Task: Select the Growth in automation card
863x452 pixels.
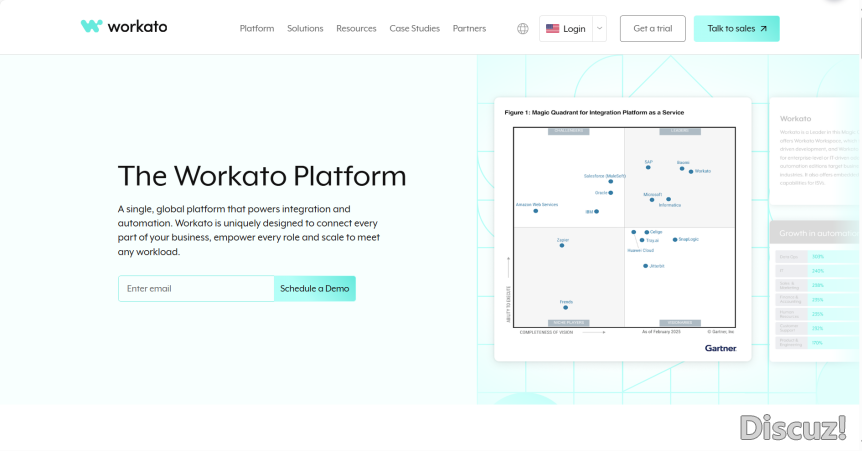Action: point(816,291)
